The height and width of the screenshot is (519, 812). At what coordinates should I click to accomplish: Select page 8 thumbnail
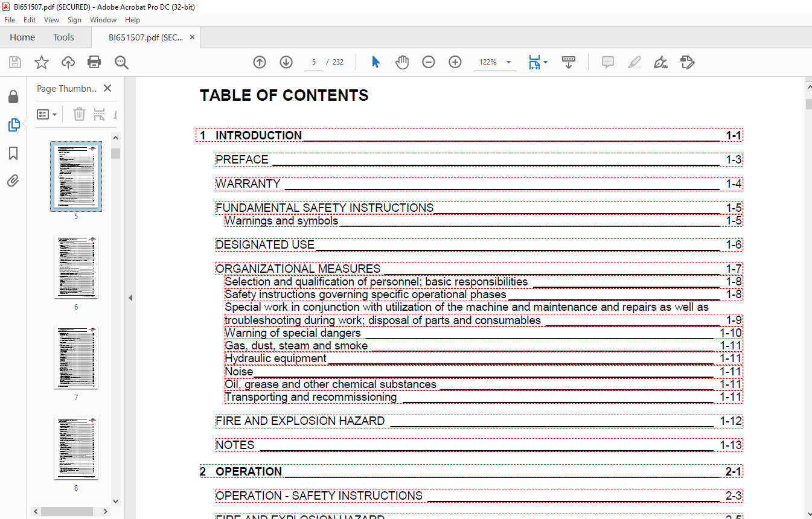tap(76, 448)
